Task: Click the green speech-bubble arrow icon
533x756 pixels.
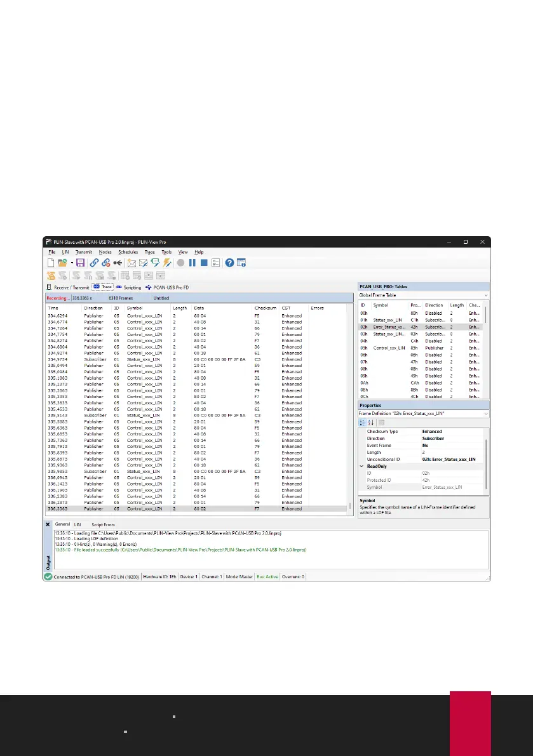Action: (155, 263)
